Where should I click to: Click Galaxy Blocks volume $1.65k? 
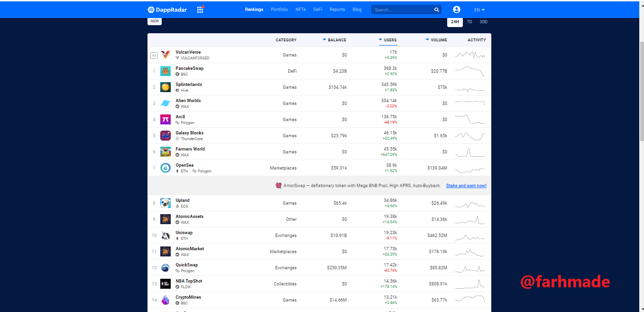tap(441, 136)
